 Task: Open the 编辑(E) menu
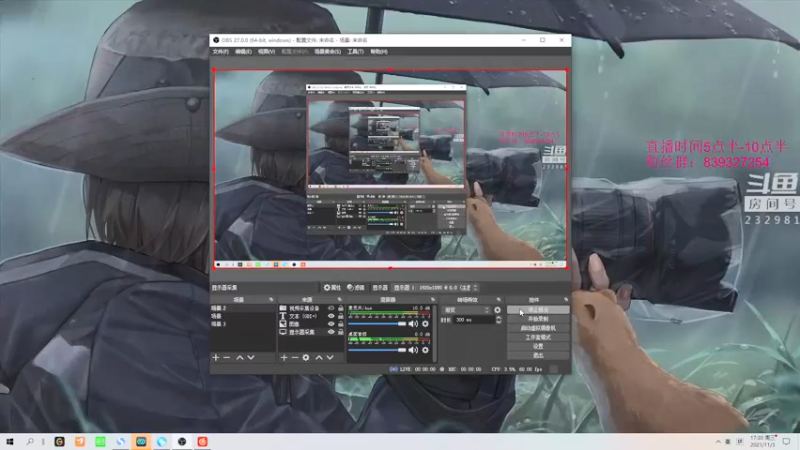pos(243,52)
